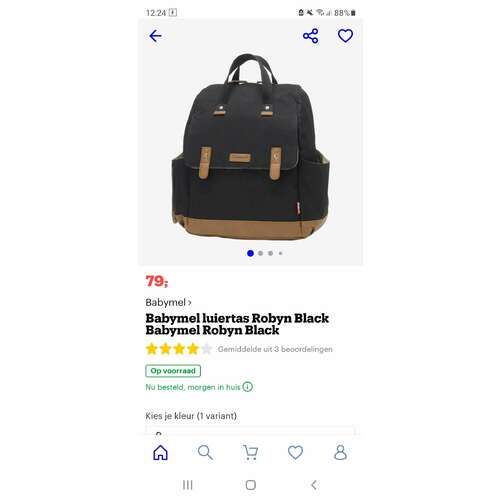Tap Android recent apps button
Viewport: 500px width, 500px height.
(x=188, y=485)
